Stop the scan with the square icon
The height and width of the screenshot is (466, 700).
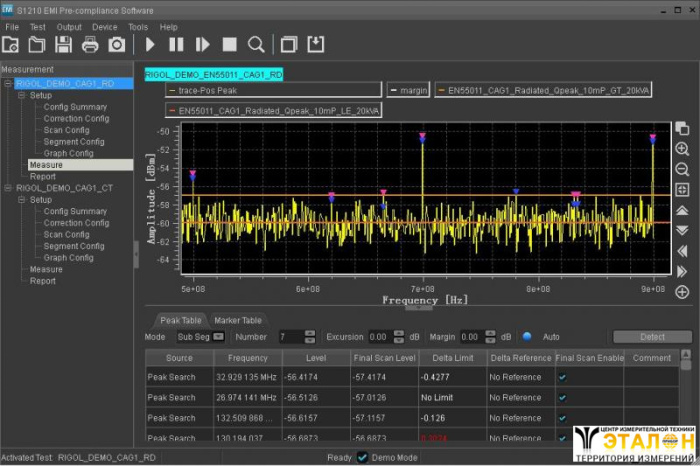pos(229,45)
